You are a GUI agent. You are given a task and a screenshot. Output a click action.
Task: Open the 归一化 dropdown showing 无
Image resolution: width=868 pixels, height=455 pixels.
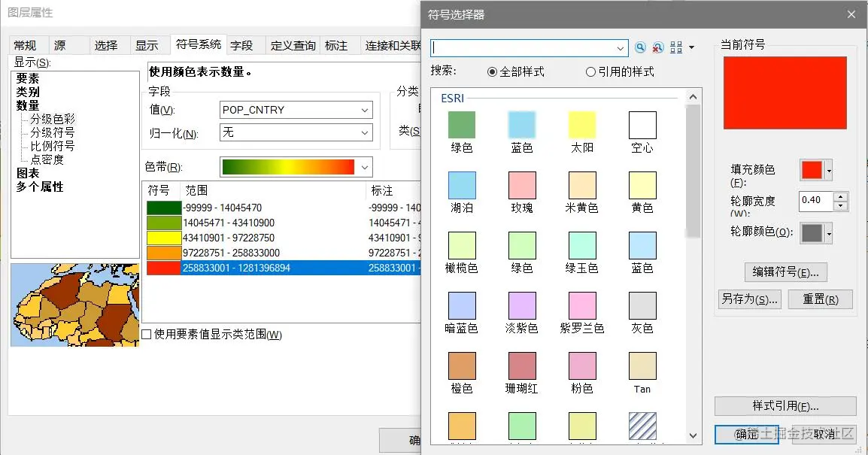pos(296,132)
